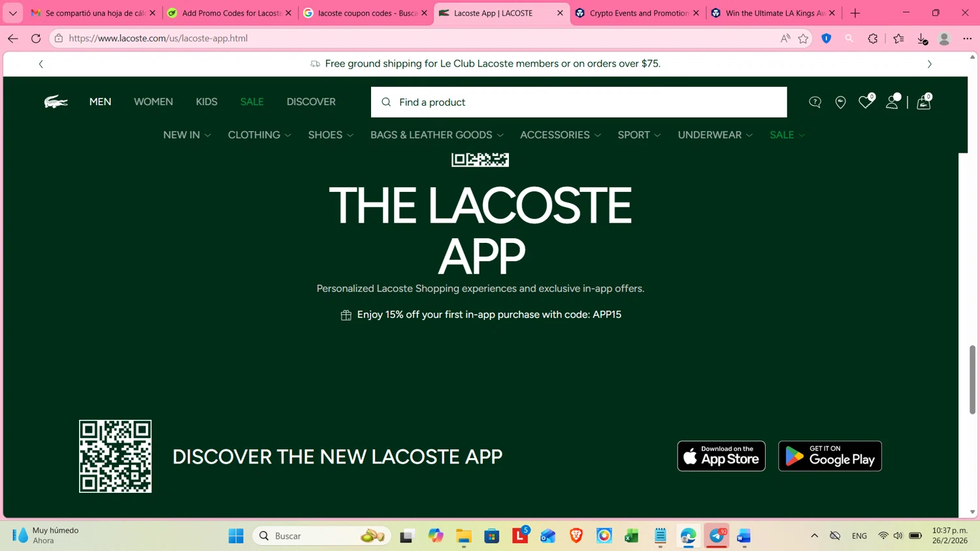Open the browser profile avatar
The width and height of the screenshot is (980, 551).
point(944,39)
